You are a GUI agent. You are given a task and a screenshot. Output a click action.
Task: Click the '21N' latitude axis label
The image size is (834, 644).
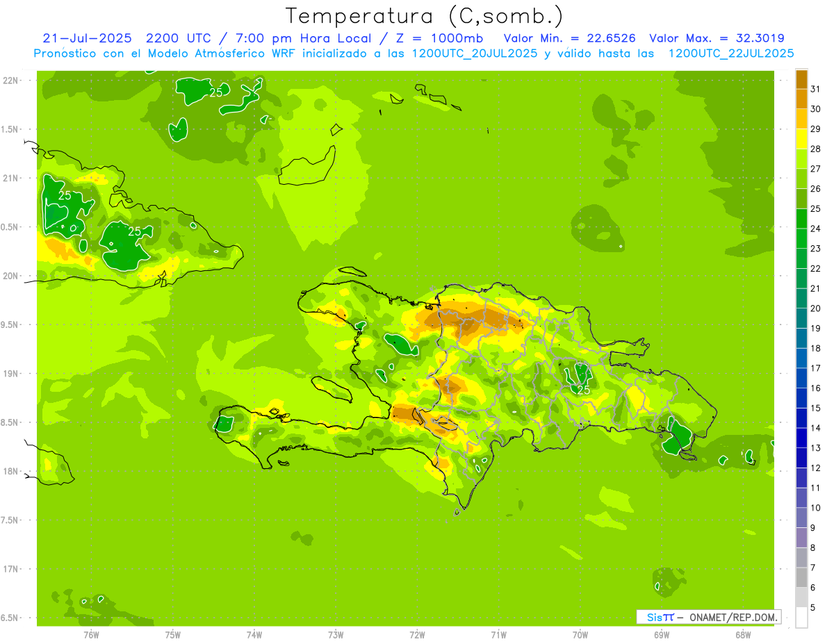coord(10,178)
